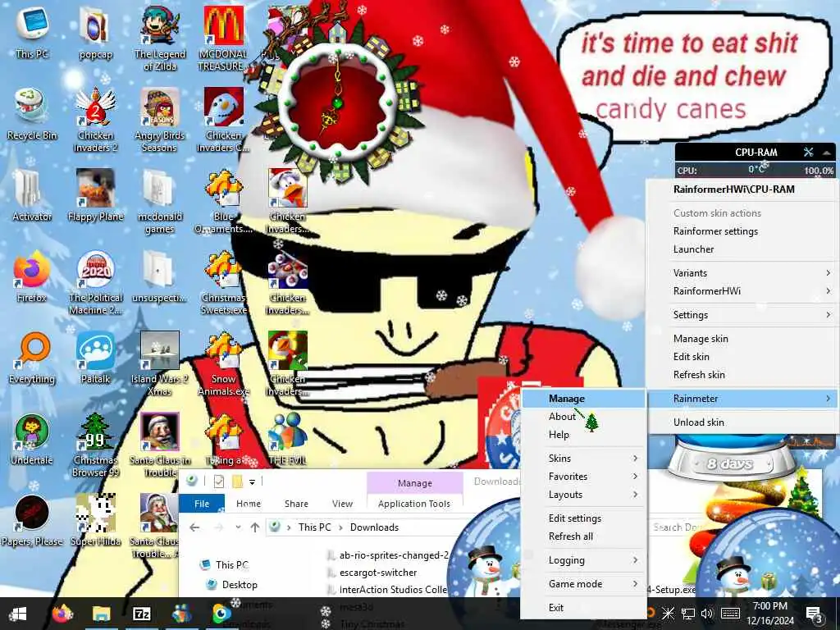Open 7-Zip from the taskbar
The width and height of the screenshot is (840, 630).
pyautogui.click(x=141, y=614)
